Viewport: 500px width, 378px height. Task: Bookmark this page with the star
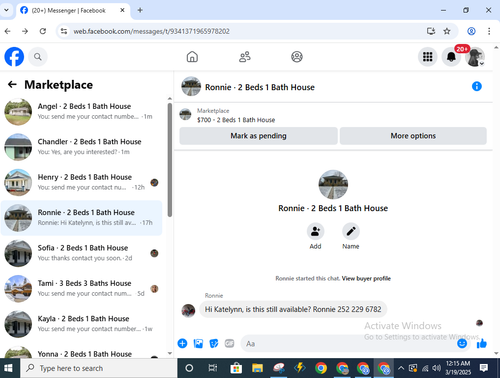(x=447, y=31)
